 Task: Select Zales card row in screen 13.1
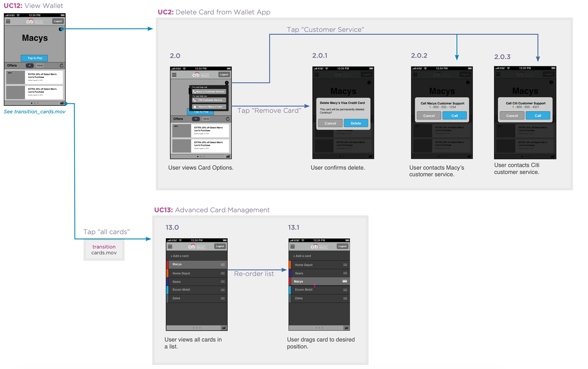319,298
